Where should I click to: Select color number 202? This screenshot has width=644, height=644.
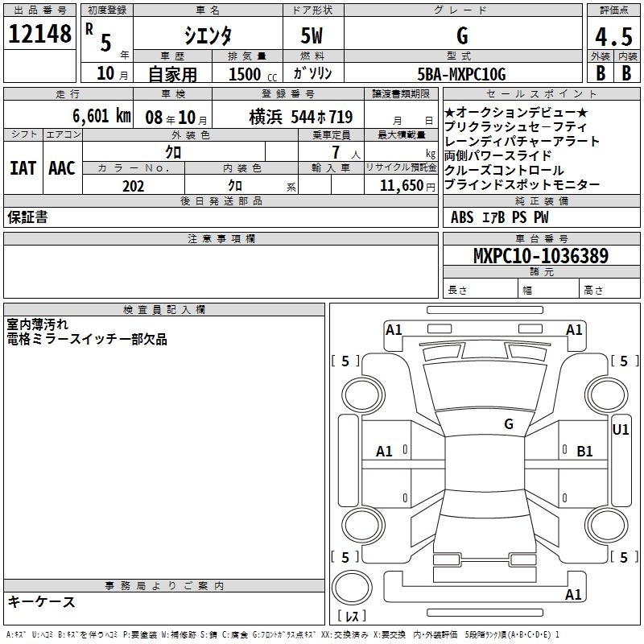(x=133, y=186)
